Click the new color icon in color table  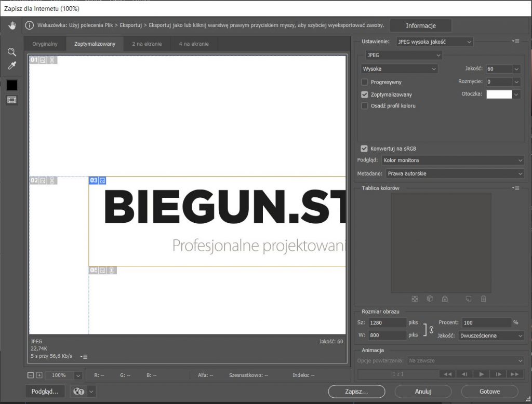[469, 299]
